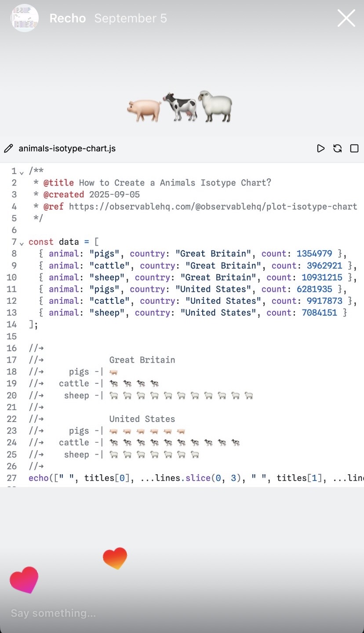Screen dimensions: 364x633
Task: Close the story with the X icon
Action: click(x=346, y=18)
